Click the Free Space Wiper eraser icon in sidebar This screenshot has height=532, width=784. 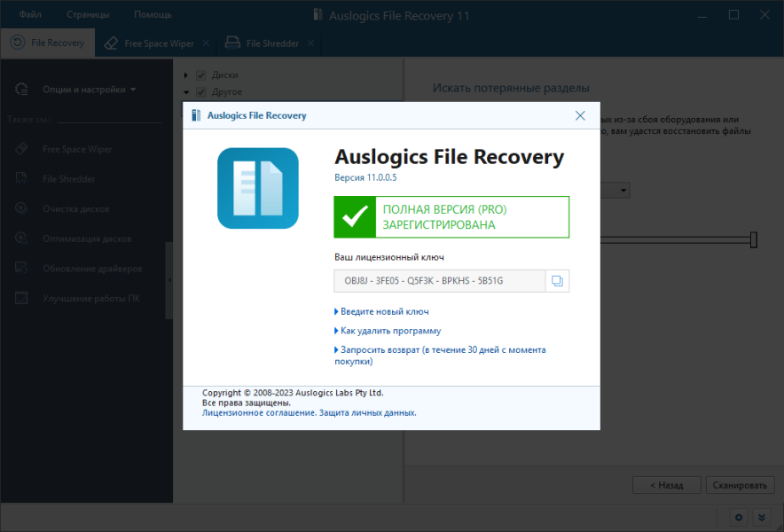click(21, 148)
